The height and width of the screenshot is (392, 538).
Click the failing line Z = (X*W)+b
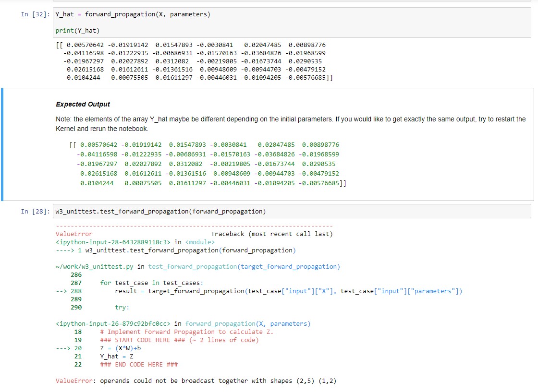(x=121, y=348)
